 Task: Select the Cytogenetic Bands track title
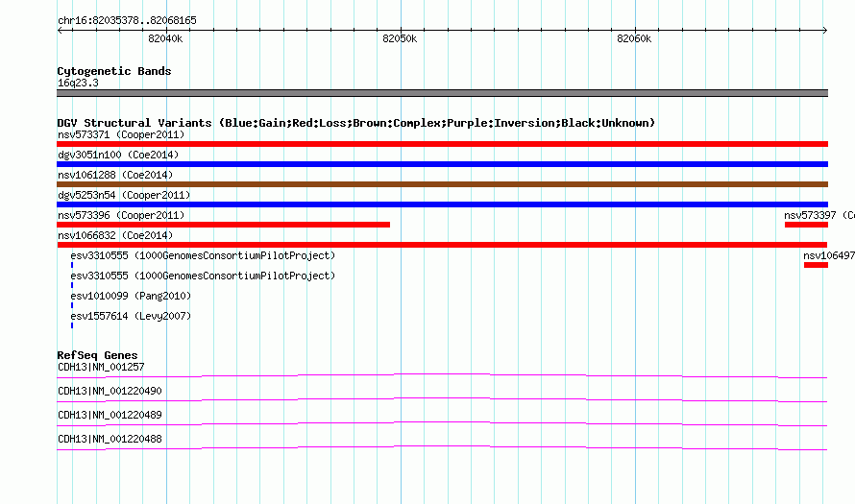(x=114, y=71)
